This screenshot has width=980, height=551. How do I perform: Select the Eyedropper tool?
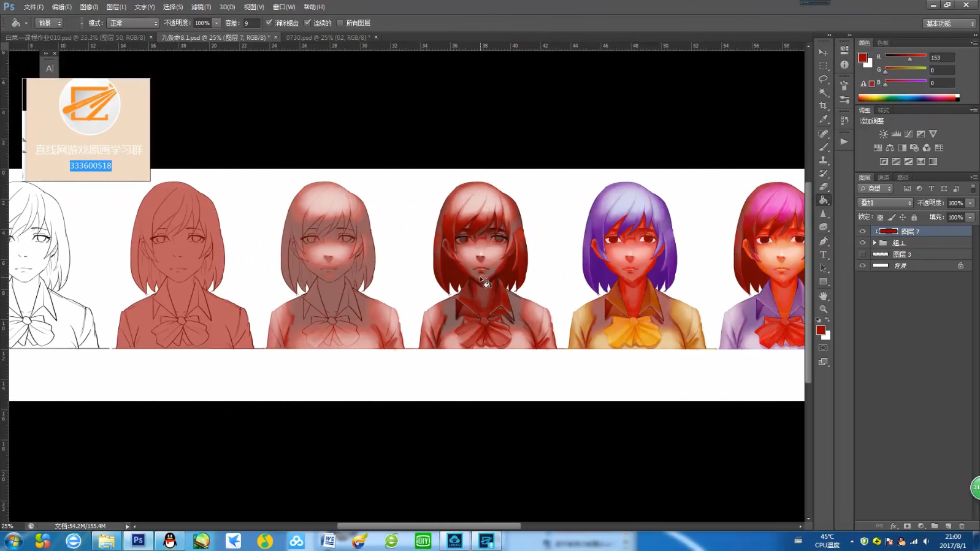pyautogui.click(x=824, y=120)
